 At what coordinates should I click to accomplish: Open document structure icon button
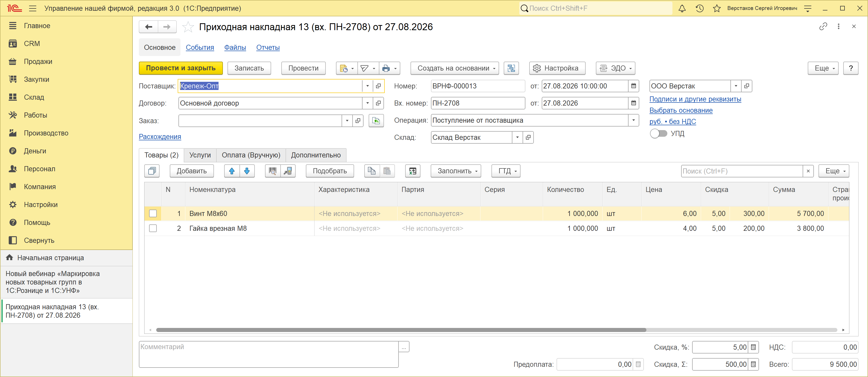[x=511, y=68]
